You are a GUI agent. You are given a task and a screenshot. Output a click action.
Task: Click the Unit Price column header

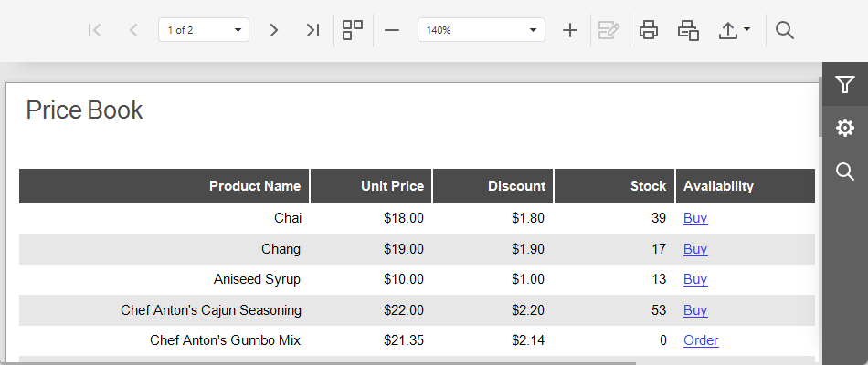(371, 186)
